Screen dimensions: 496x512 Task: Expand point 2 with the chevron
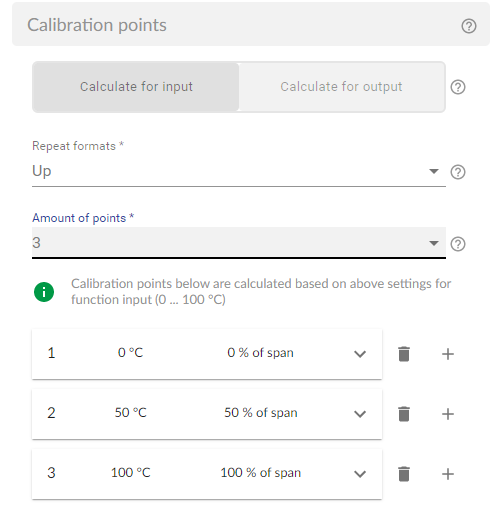tap(360, 414)
